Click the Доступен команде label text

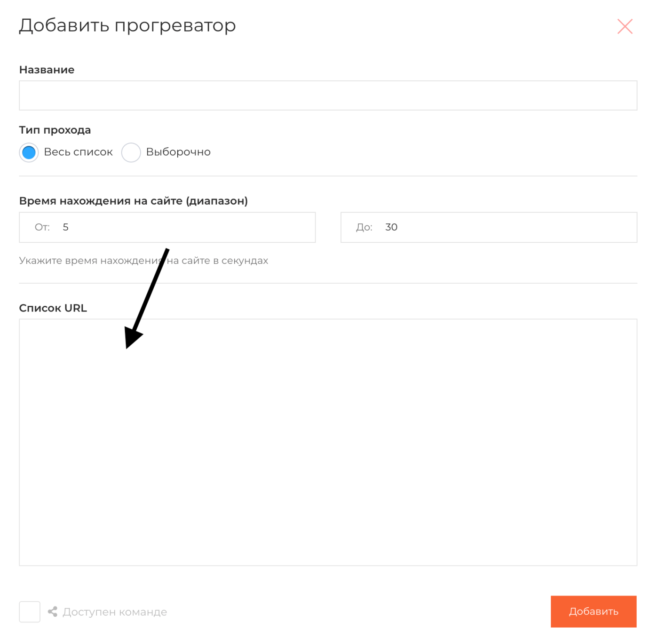115,612
